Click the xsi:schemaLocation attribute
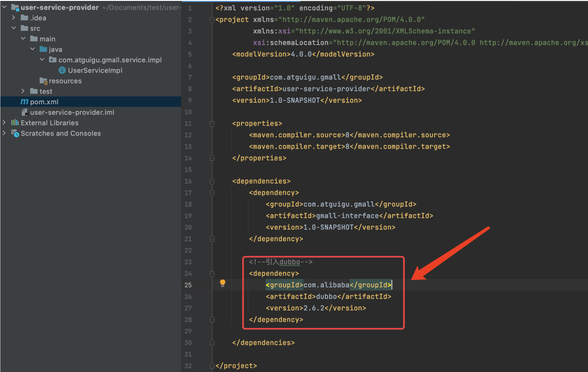Screen dimensions: 588x372 pyautogui.click(x=420, y=43)
